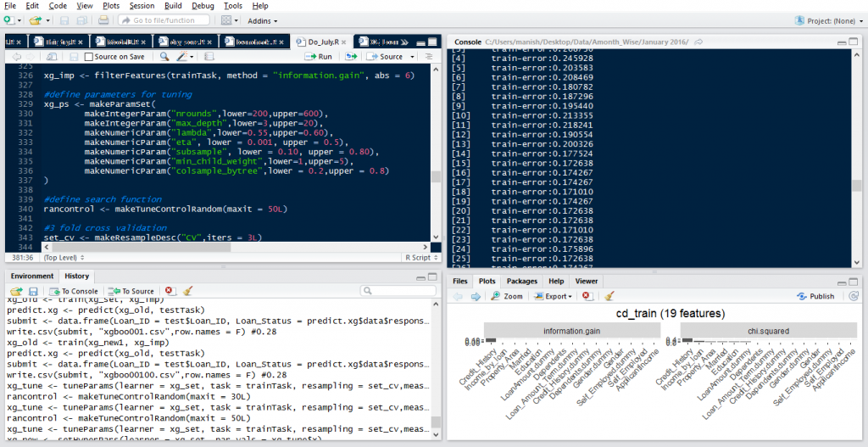Viewport: 868px width, 447px height.
Task: Toggle the Source on Save checkbox
Action: pyautogui.click(x=89, y=57)
